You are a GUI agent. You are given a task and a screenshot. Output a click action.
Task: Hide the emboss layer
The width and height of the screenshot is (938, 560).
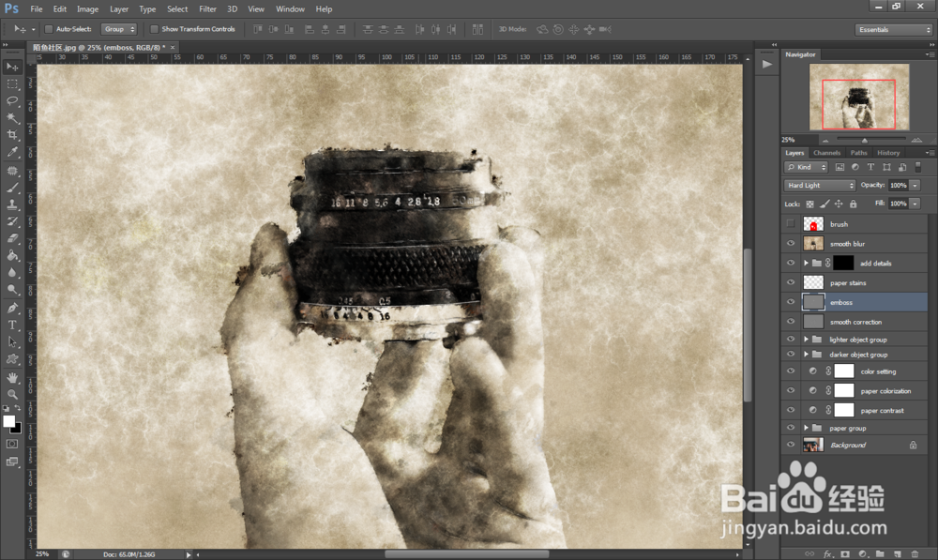click(790, 302)
